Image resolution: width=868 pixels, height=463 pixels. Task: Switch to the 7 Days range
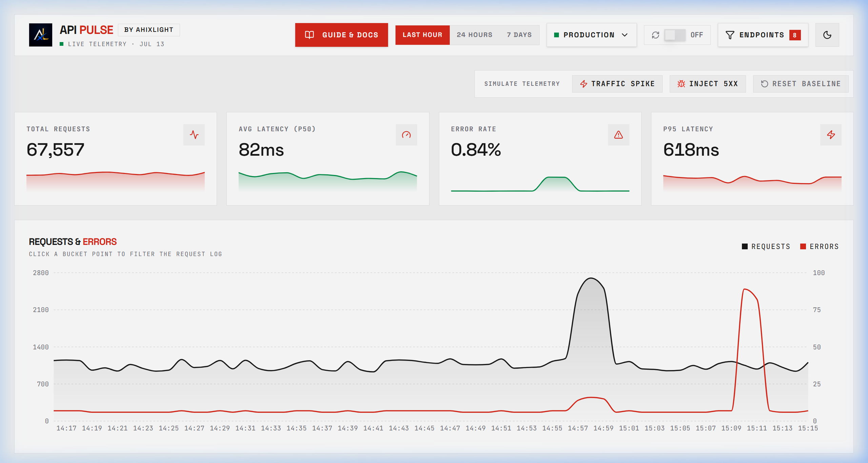[x=519, y=35]
